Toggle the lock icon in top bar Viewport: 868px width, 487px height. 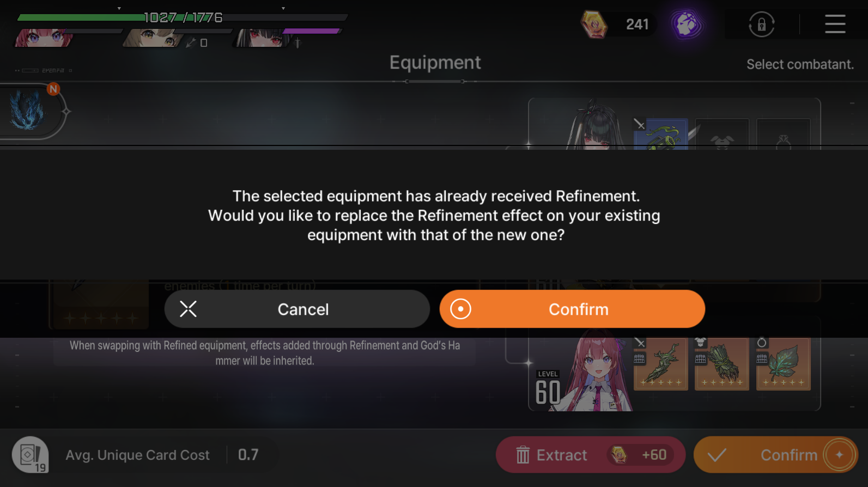(761, 25)
